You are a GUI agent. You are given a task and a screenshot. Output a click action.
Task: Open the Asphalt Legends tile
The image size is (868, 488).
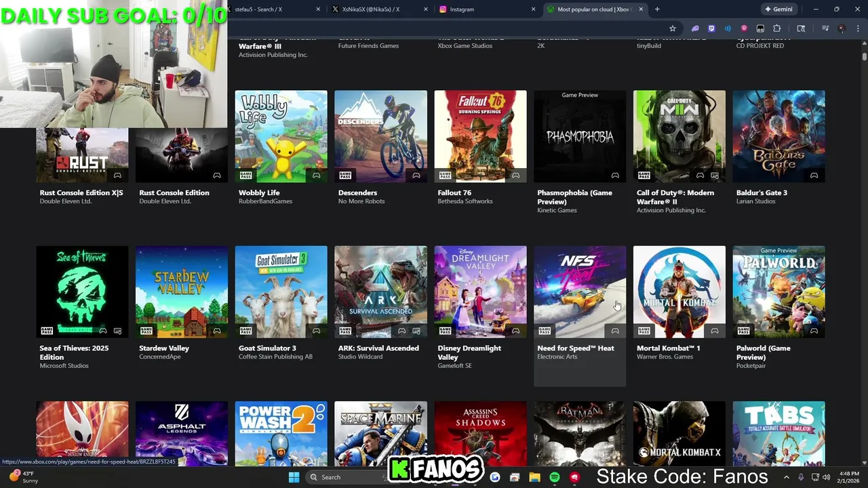pos(182,433)
